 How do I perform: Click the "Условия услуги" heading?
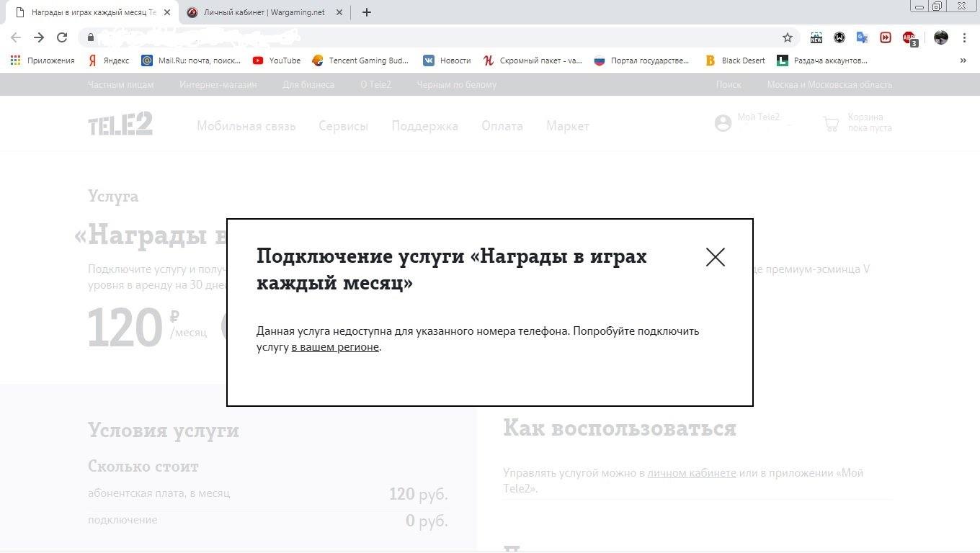164,430
